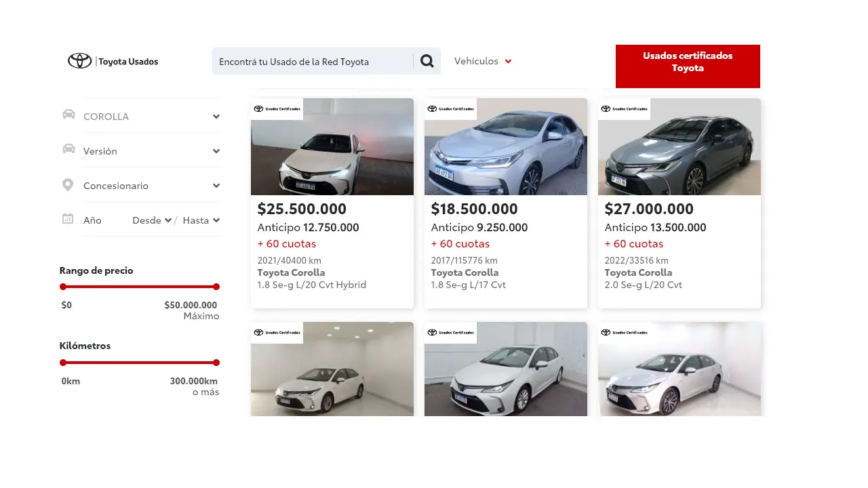Click the car icon beside Versión

pos(68,148)
